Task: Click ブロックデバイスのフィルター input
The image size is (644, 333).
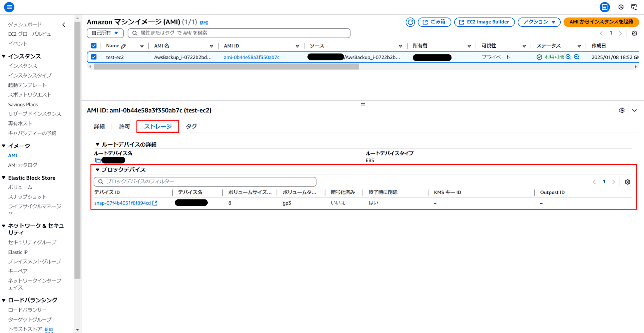Action: [205, 181]
